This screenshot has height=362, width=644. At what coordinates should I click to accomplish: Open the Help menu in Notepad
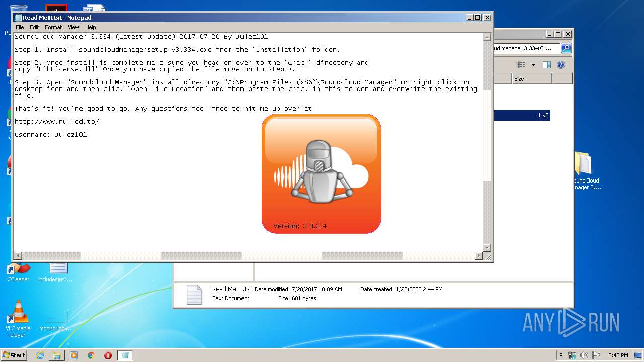tap(90, 27)
